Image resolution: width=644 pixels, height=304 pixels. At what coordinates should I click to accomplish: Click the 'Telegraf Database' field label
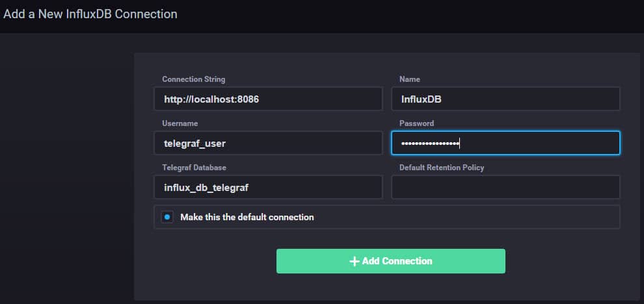(x=195, y=168)
